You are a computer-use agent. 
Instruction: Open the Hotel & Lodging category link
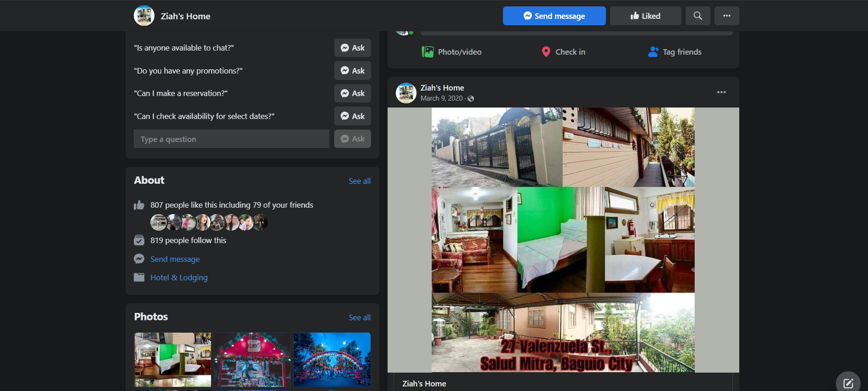179,278
